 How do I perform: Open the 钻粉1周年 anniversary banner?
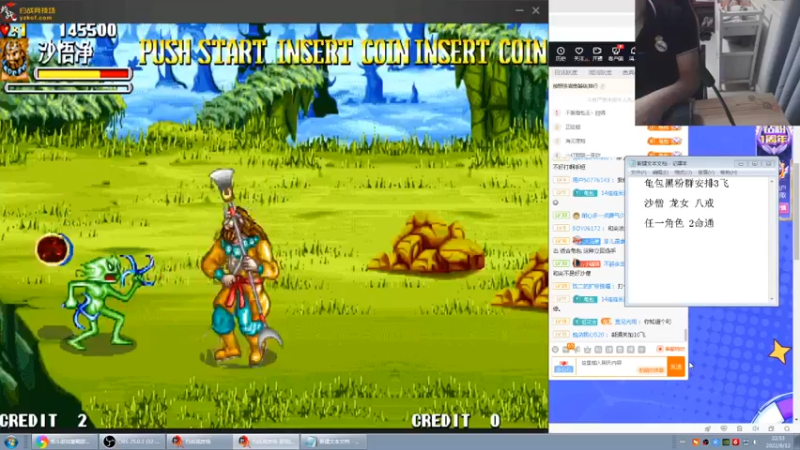pos(774,140)
